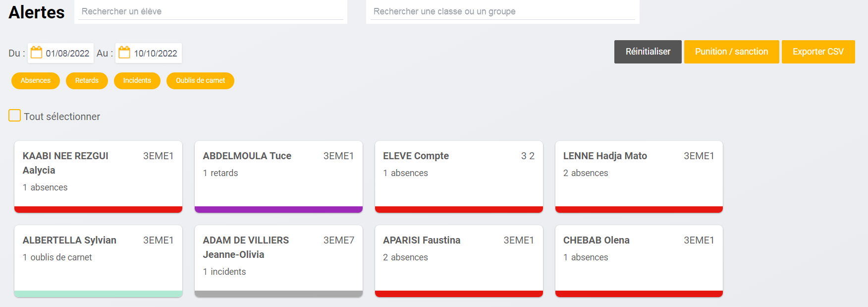Click the Réinitialiser button
Image resolution: width=868 pixels, height=307 pixels.
pos(648,52)
